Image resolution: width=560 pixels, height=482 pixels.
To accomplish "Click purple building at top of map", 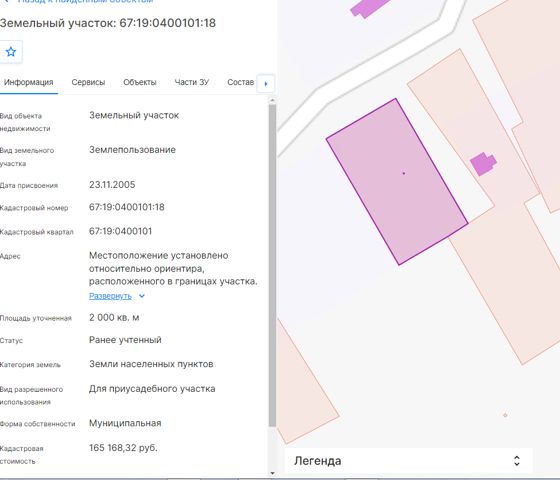I will tap(370, 7).
